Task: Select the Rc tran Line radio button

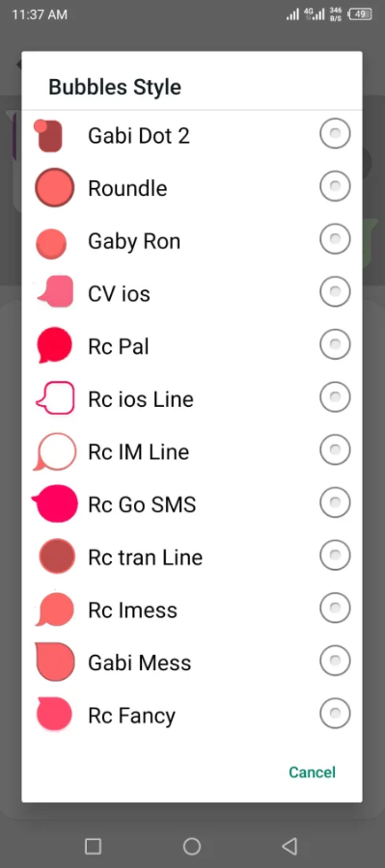Action: coord(335,556)
